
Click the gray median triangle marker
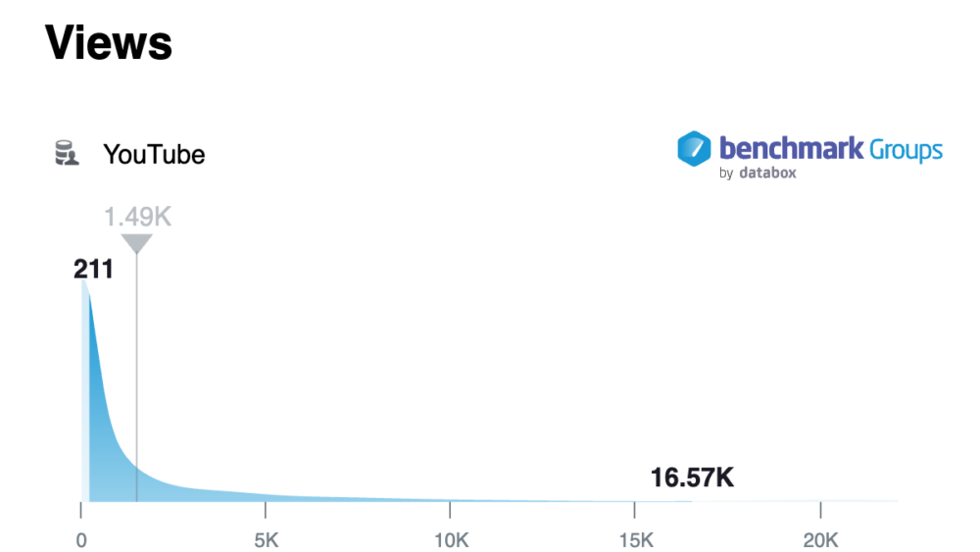click(136, 244)
